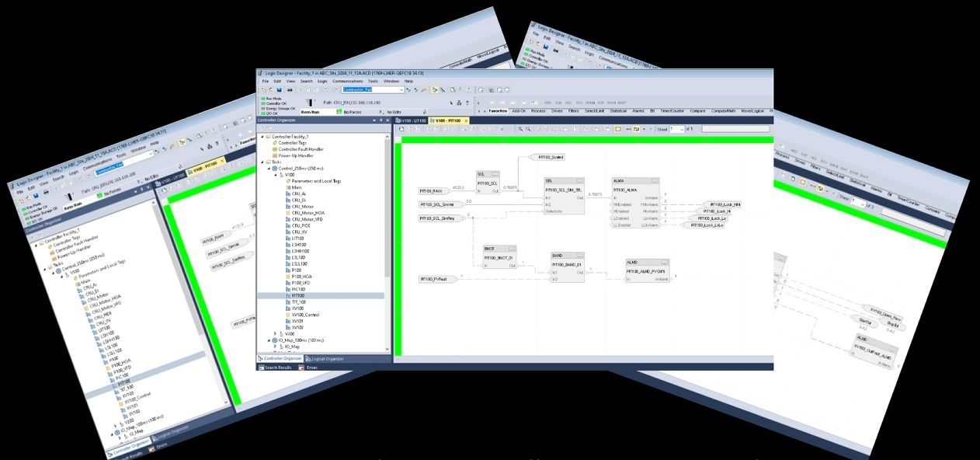The width and height of the screenshot is (980, 460).
Task: Collapse the Tasks tree node
Action: coord(263,162)
